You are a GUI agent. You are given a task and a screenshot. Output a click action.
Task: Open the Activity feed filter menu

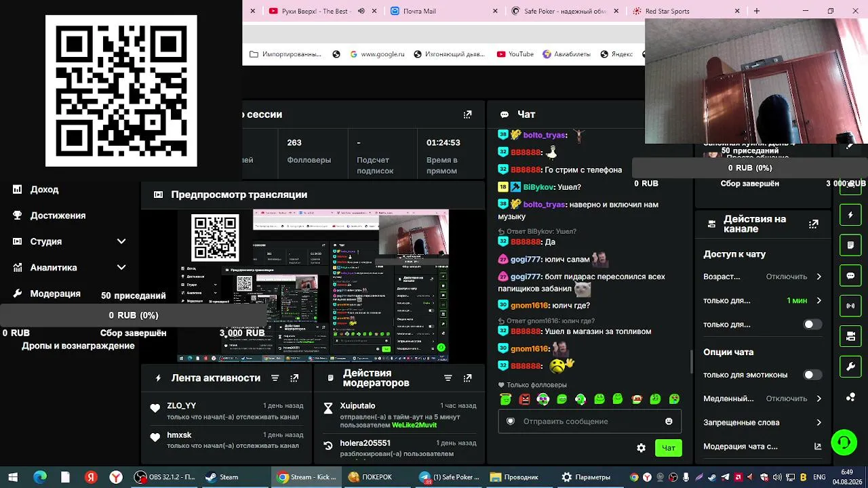click(x=275, y=378)
